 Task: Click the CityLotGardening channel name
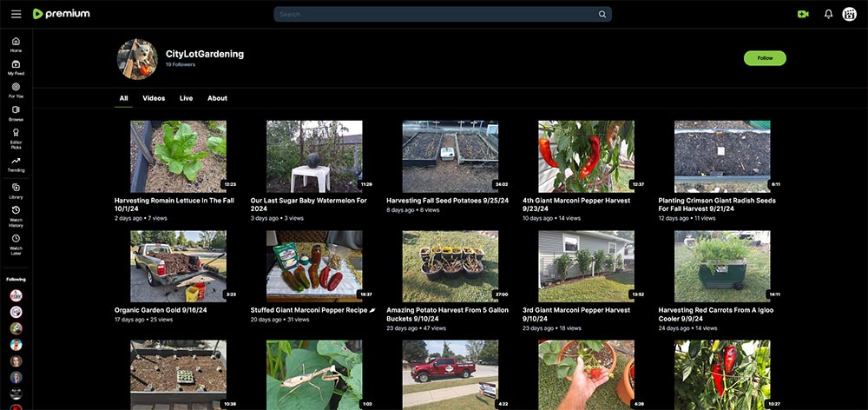click(x=205, y=54)
